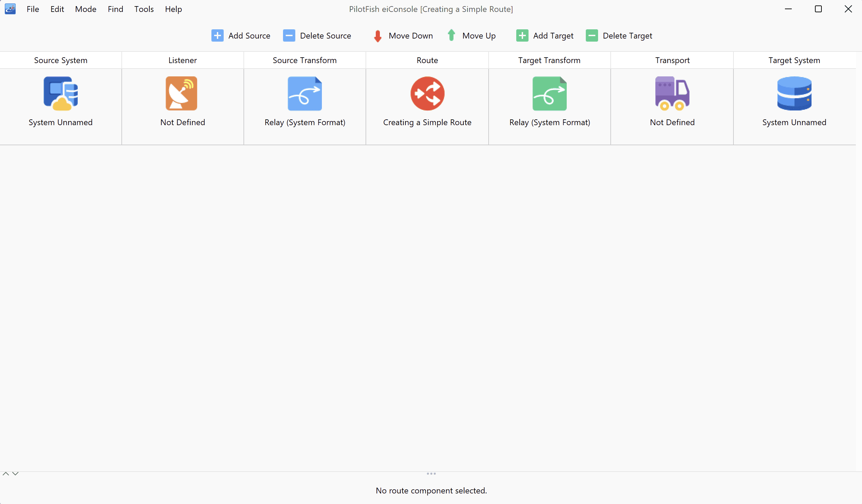Click the blue minus Delete Source icon
The width and height of the screenshot is (862, 504).
[289, 35]
